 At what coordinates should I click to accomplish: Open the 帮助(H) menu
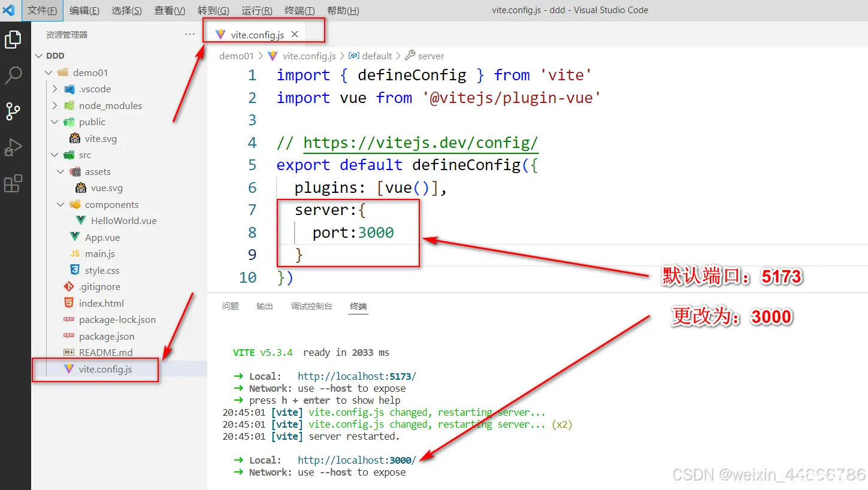coord(343,10)
